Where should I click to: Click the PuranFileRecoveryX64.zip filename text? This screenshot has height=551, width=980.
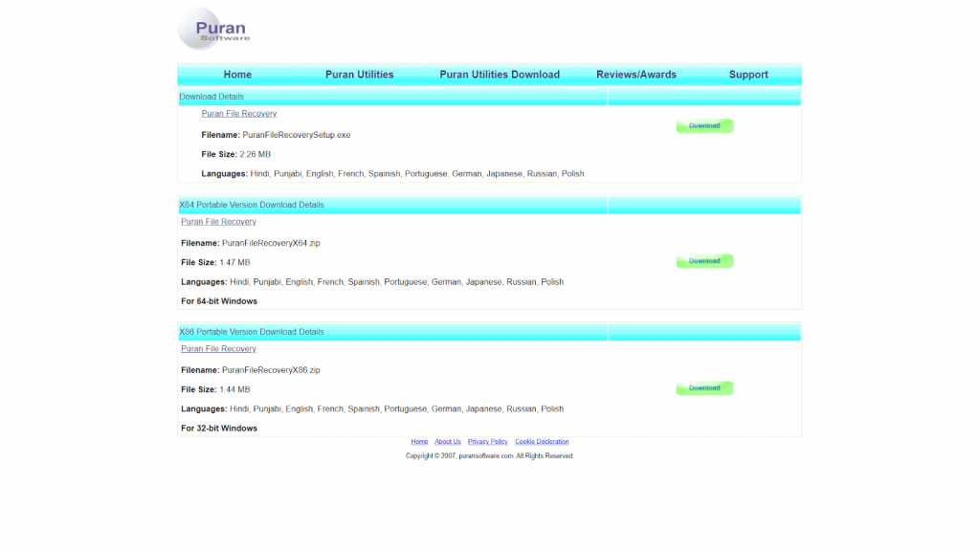pos(271,243)
